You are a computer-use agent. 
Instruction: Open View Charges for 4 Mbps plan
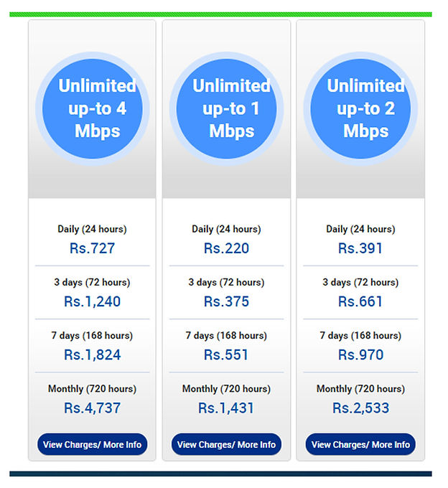[x=92, y=444]
